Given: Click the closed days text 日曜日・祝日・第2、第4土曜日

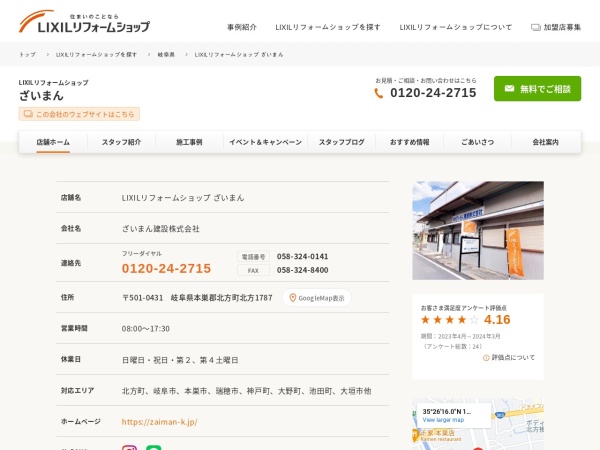Looking at the screenshot, I should [180, 360].
